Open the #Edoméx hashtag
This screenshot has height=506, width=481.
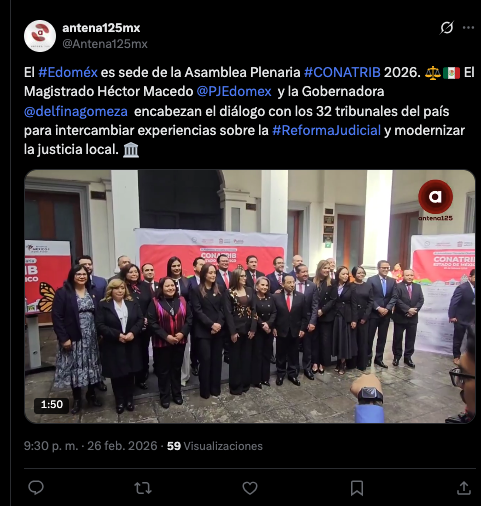click(68, 72)
